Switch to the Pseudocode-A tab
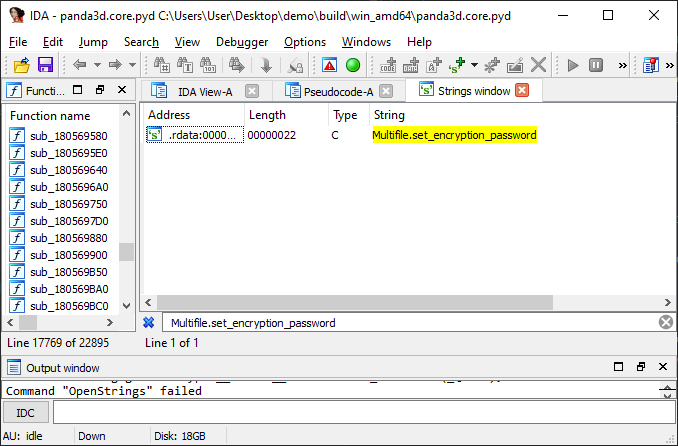Image resolution: width=678 pixels, height=446 pixels. pos(338,92)
